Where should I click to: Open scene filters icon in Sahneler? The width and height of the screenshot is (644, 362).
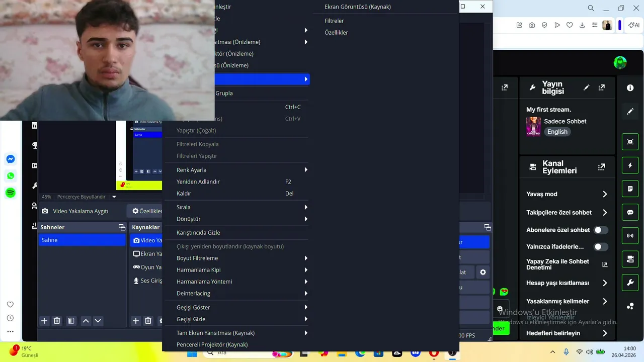point(71,321)
